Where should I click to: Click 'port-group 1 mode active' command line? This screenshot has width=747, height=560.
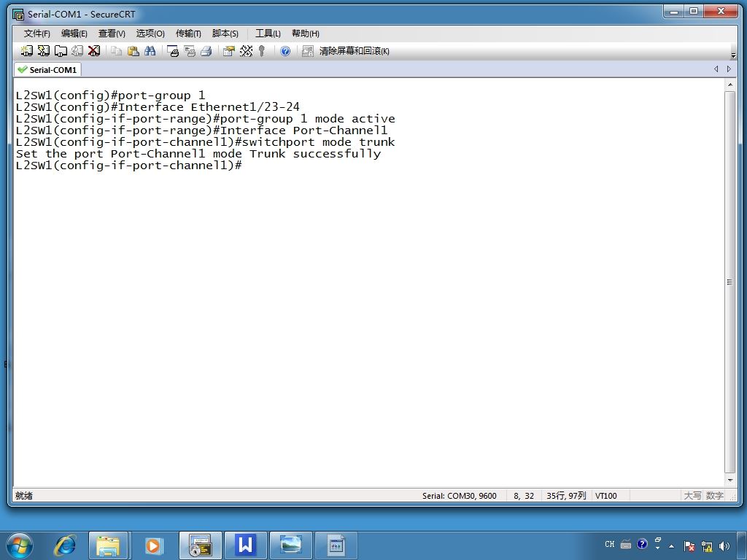[x=205, y=119]
